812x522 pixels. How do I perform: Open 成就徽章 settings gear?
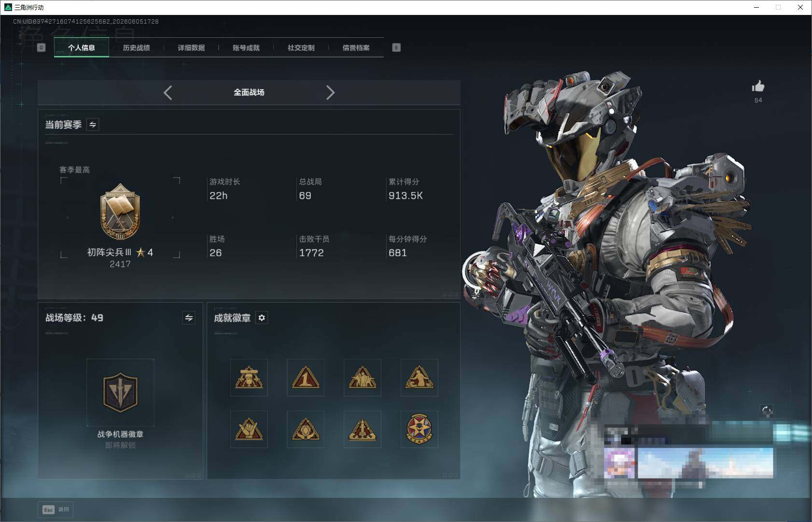coord(262,317)
